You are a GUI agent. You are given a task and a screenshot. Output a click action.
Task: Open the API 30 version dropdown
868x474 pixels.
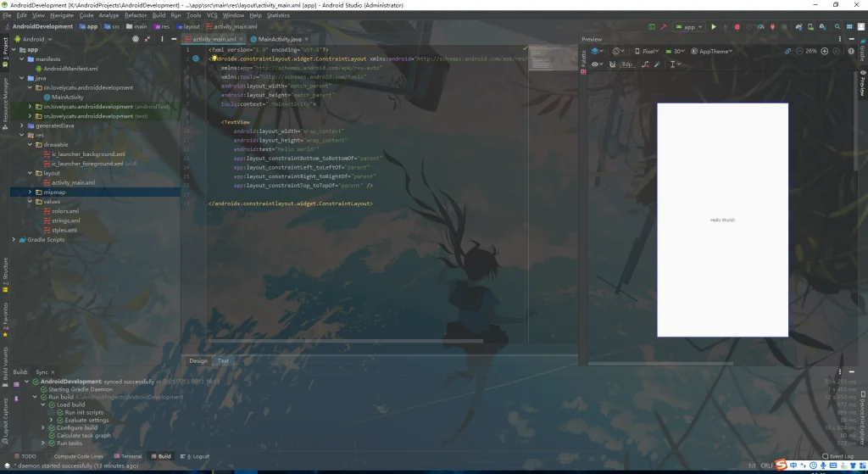[x=675, y=51]
